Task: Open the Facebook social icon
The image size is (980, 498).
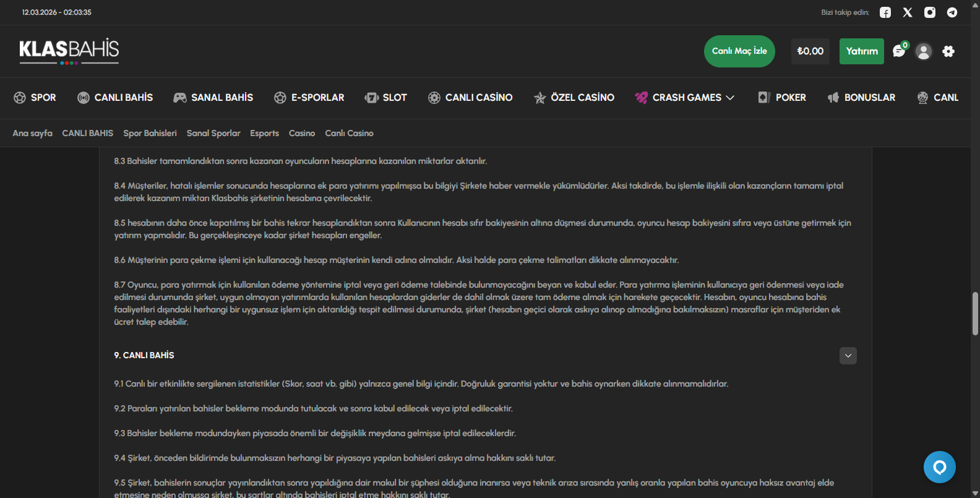Action: click(885, 12)
